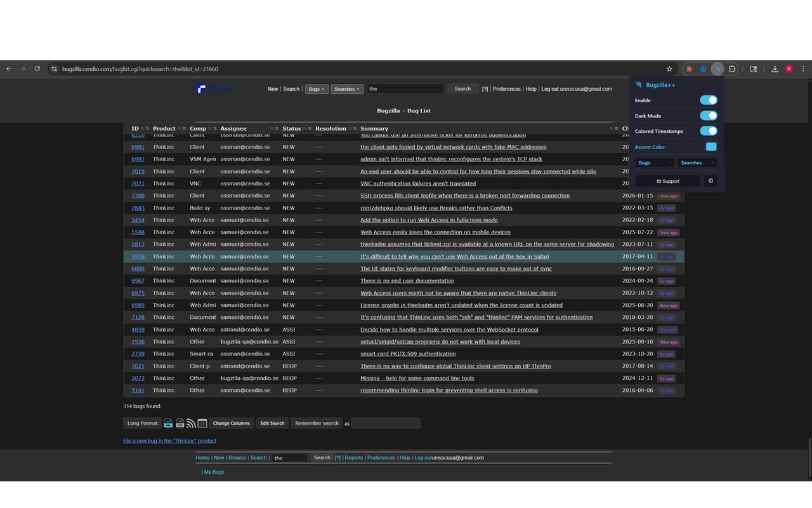Viewport: 812px width, 508px height.
Task: Click the iCalendar export icon
Action: [202, 424]
